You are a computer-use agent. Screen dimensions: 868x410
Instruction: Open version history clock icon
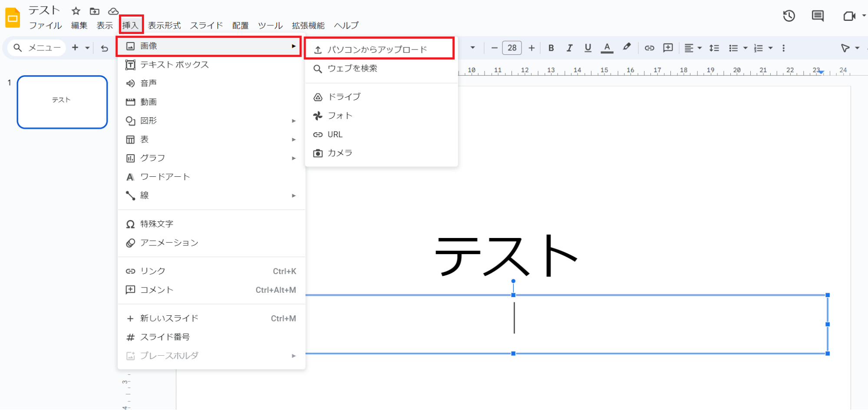click(789, 16)
